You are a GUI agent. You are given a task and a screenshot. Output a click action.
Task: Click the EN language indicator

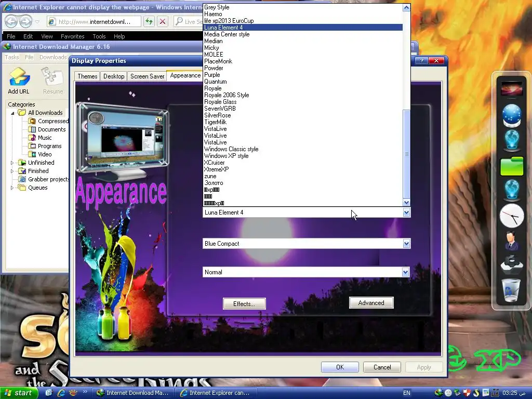tap(406, 393)
